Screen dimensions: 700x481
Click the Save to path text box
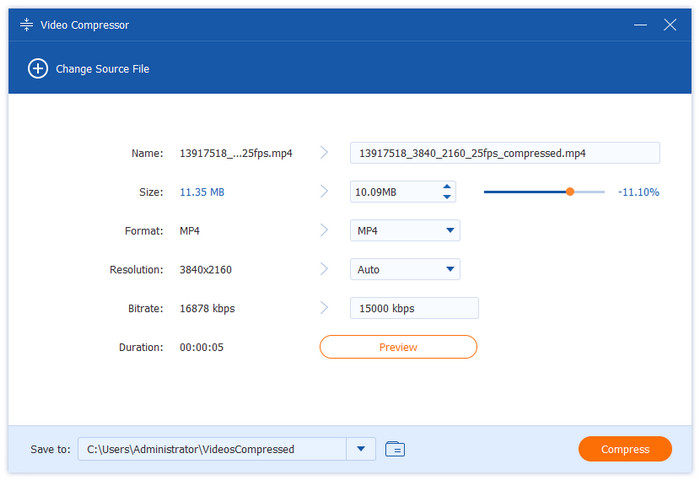tap(212, 449)
